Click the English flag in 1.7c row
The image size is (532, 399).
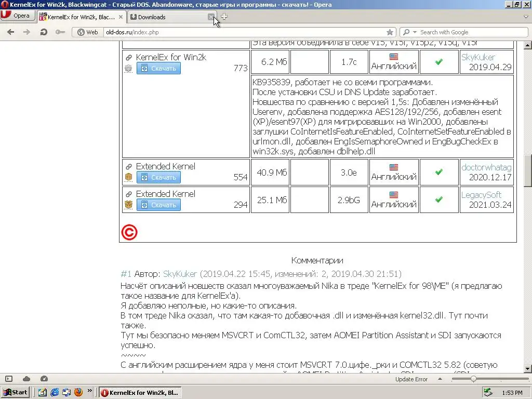point(394,57)
